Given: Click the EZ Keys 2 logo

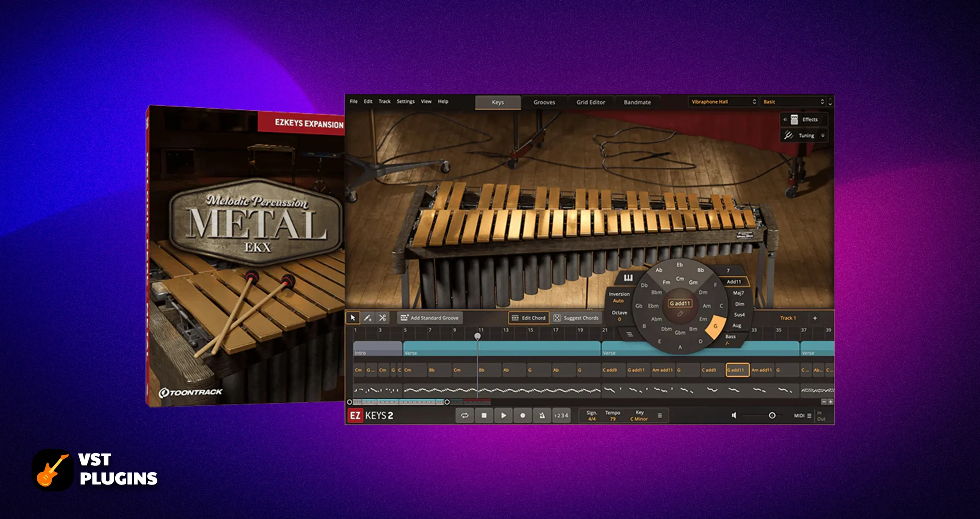Looking at the screenshot, I should pyautogui.click(x=371, y=415).
